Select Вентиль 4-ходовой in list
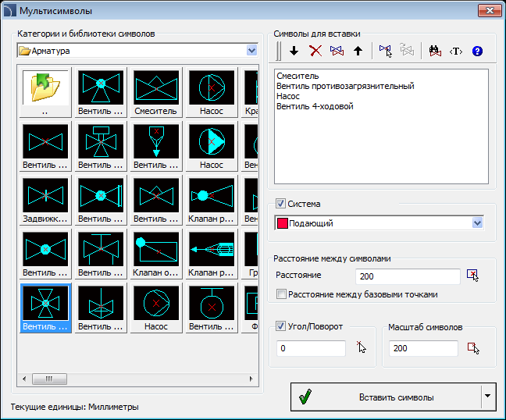506x420 pixels. (x=315, y=106)
